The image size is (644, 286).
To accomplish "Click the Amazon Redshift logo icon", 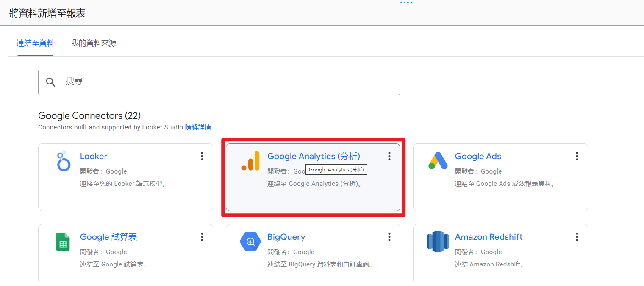I will [438, 241].
